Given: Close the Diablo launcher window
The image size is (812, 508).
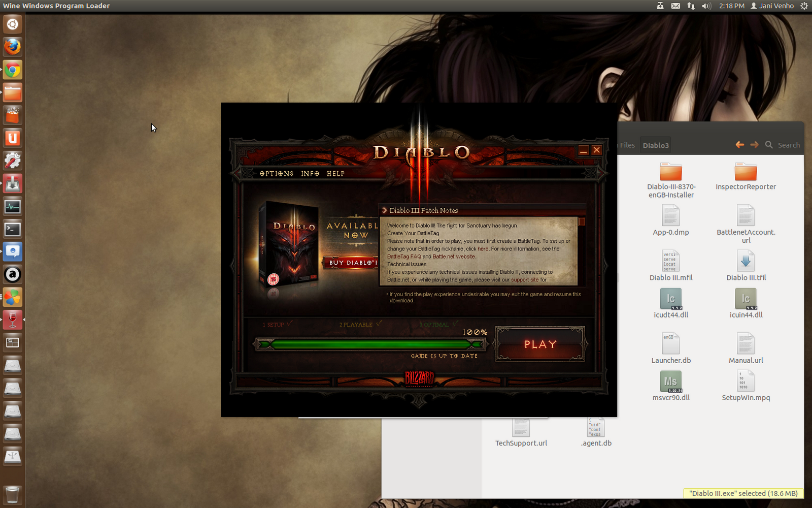Looking at the screenshot, I should pyautogui.click(x=597, y=150).
